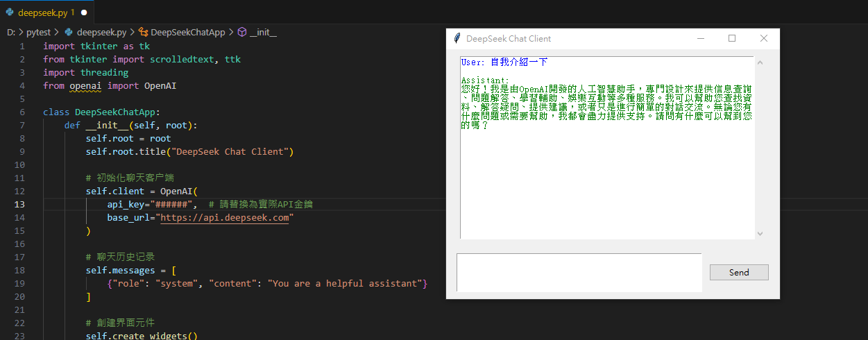Click the message input box in chat client
The width and height of the screenshot is (868, 340).
coord(579,272)
